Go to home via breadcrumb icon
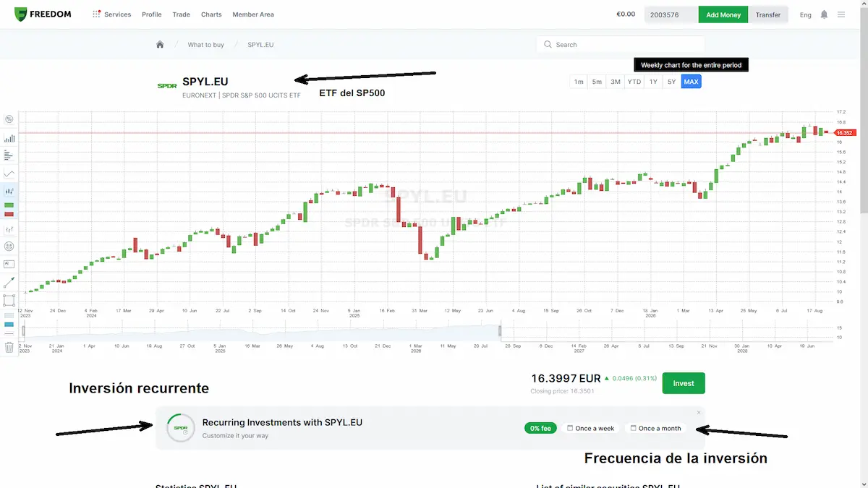Viewport: 868px width, 488px height. coord(160,45)
